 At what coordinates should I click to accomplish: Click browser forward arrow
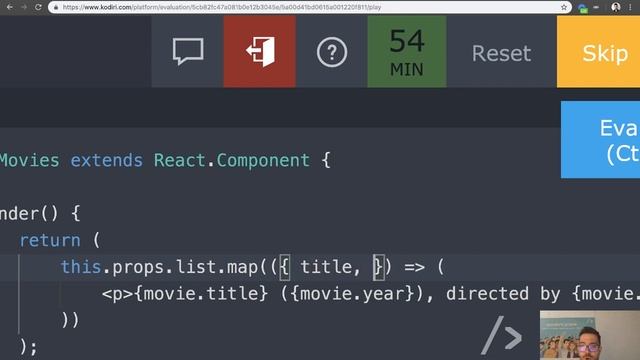coord(24,7)
